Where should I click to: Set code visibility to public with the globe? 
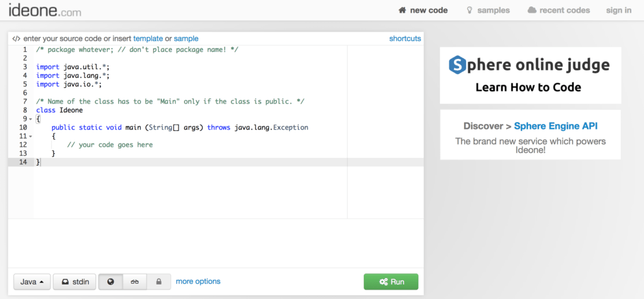pyautogui.click(x=110, y=282)
